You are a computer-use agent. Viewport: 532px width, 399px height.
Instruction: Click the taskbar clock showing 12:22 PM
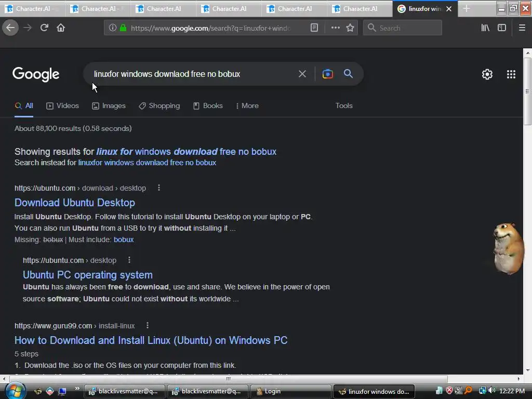click(512, 391)
